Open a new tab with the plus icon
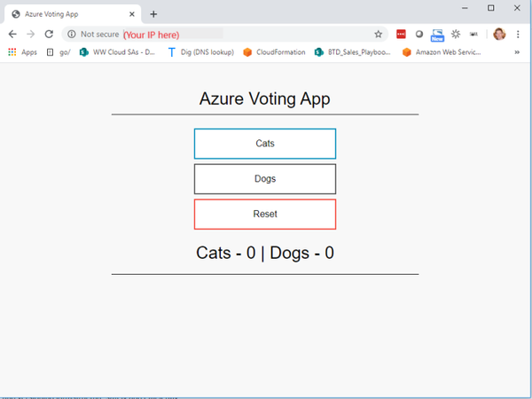This screenshot has height=399, width=532. 153,14
